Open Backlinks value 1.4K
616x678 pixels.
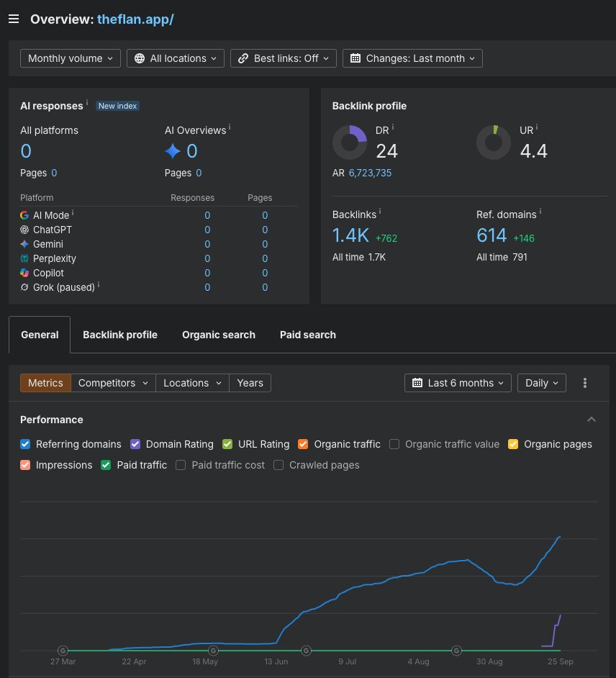pos(350,235)
